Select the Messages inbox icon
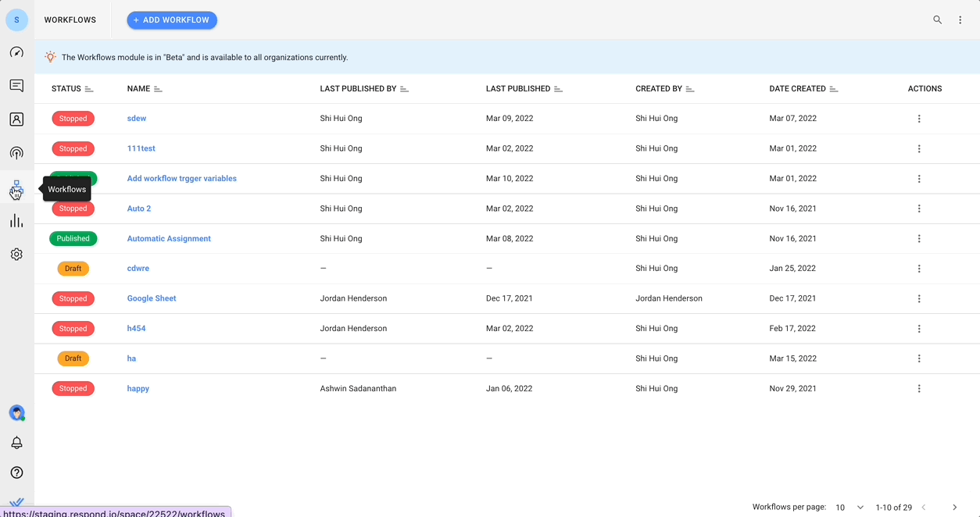The height and width of the screenshot is (517, 980). pyautogui.click(x=16, y=85)
